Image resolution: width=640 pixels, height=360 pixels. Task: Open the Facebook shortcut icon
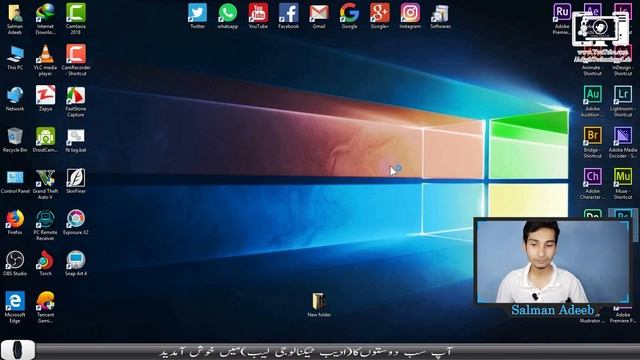(x=289, y=13)
